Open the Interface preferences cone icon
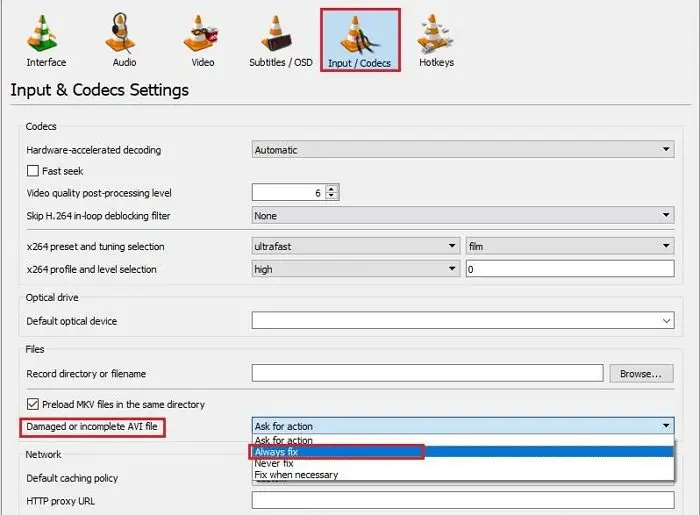 (x=43, y=33)
